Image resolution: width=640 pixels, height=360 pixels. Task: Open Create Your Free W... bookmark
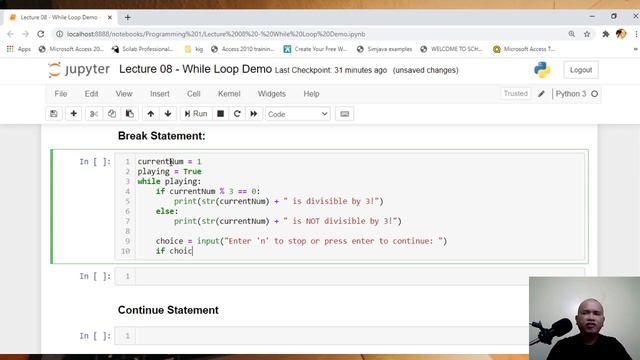click(x=316, y=49)
